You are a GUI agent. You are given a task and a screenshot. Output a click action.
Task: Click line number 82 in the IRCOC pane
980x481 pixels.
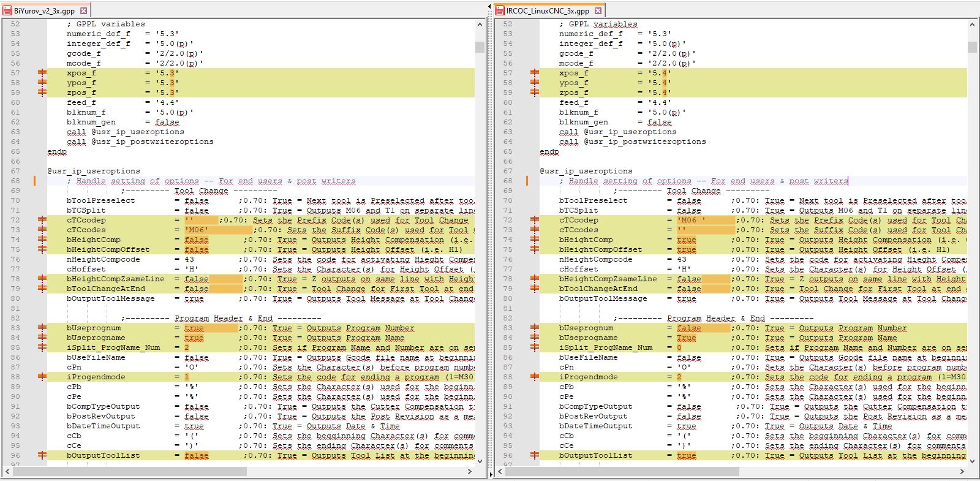click(x=507, y=318)
